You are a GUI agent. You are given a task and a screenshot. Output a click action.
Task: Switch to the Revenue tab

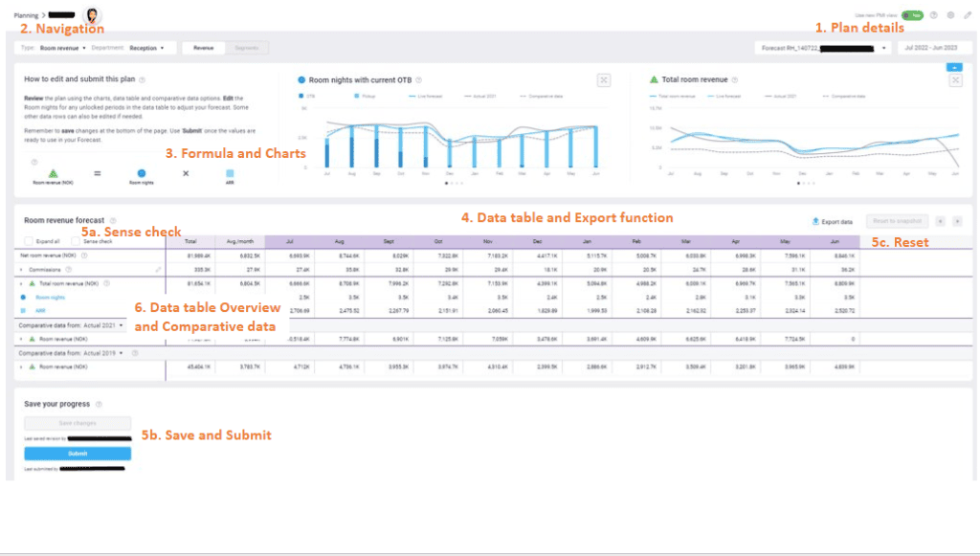point(204,47)
